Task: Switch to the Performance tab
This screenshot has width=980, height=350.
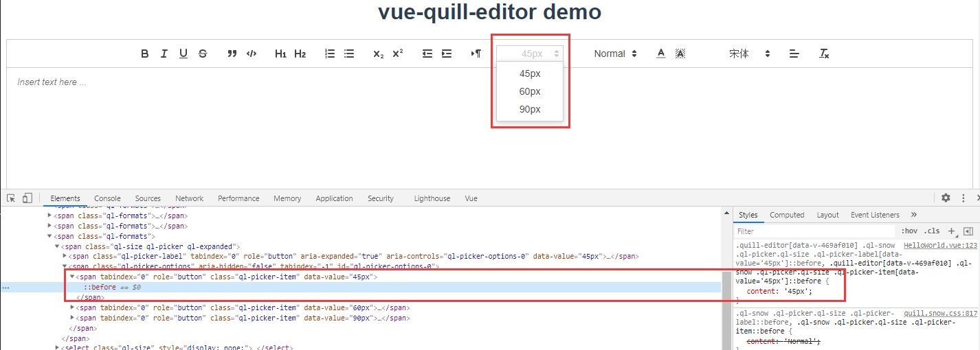Action: [x=238, y=198]
